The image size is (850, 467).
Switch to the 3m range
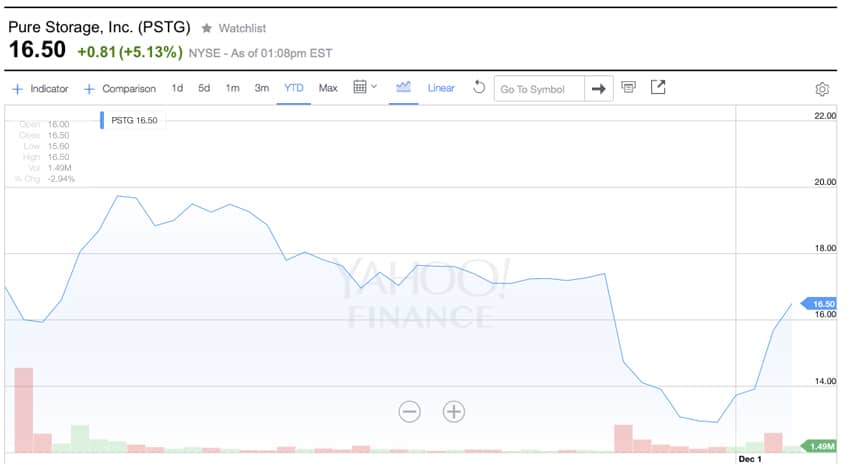point(261,88)
